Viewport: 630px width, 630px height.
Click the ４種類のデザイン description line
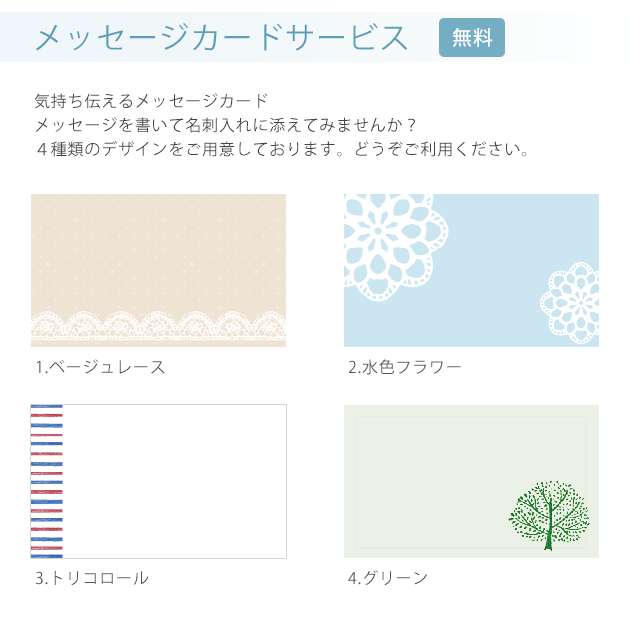[281, 151]
